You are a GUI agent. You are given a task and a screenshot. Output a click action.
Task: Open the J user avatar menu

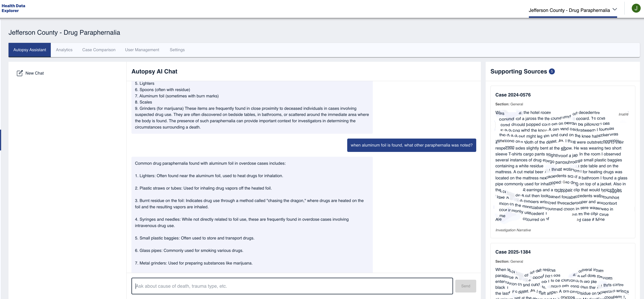(636, 8)
